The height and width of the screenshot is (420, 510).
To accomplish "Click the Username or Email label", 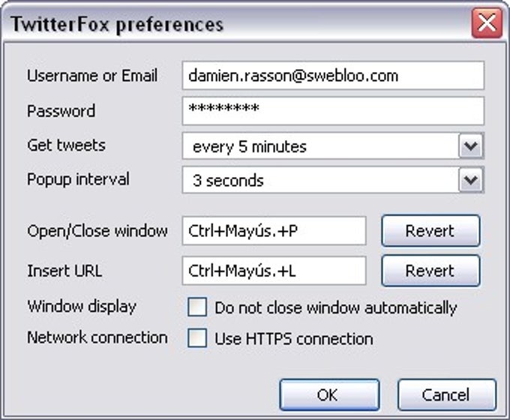I will (92, 76).
